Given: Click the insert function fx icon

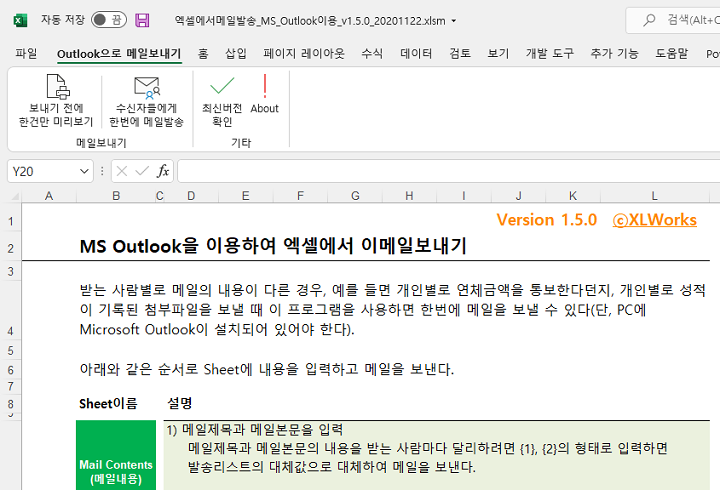Looking at the screenshot, I should coord(163,171).
